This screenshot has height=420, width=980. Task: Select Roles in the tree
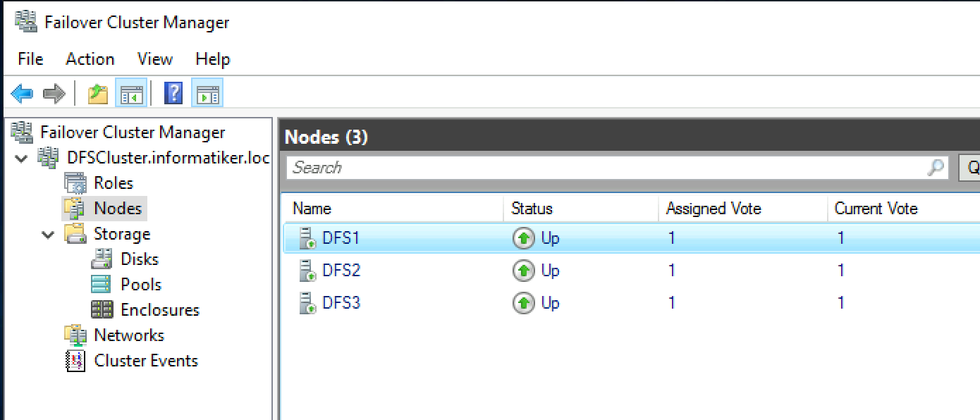click(114, 183)
